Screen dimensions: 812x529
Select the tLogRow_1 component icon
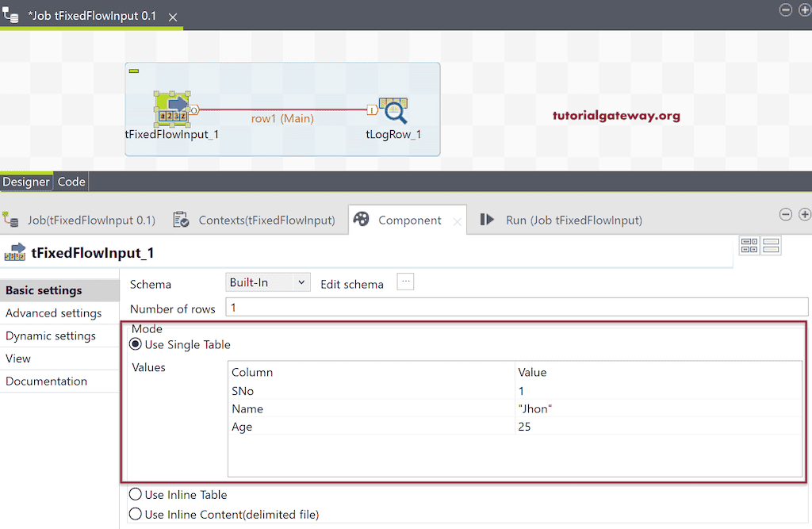(x=393, y=110)
